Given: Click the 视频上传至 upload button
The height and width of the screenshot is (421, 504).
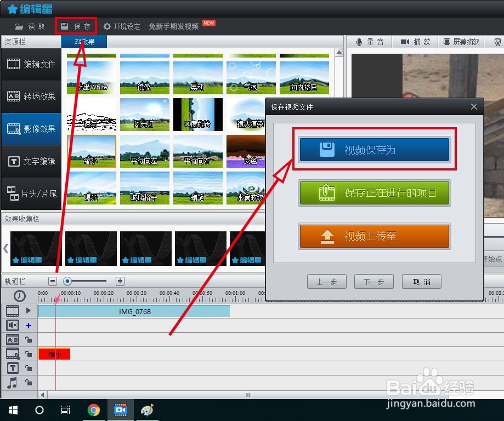Looking at the screenshot, I should coord(375,236).
